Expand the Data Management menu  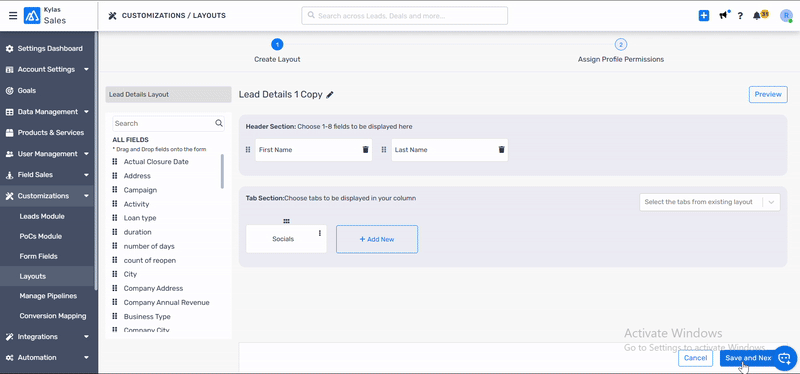pos(86,112)
